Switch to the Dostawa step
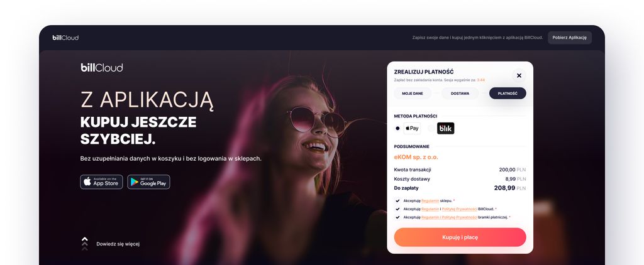 click(x=460, y=93)
